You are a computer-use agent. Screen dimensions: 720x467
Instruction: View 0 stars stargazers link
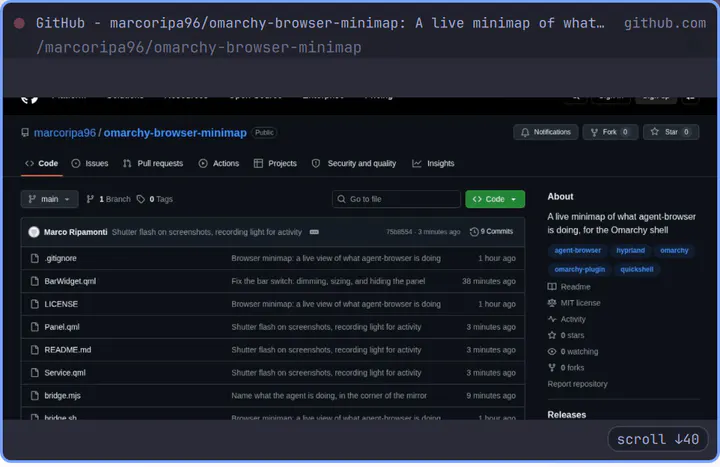[x=566, y=336]
